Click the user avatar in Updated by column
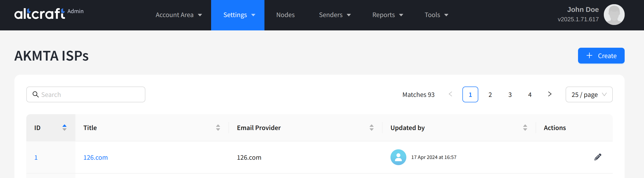 tap(398, 157)
